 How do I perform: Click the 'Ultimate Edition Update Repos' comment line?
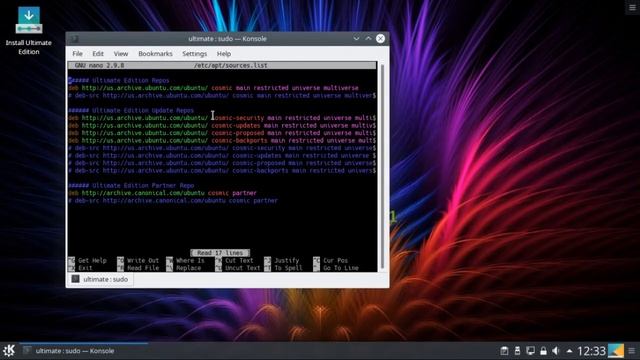(x=131, y=110)
